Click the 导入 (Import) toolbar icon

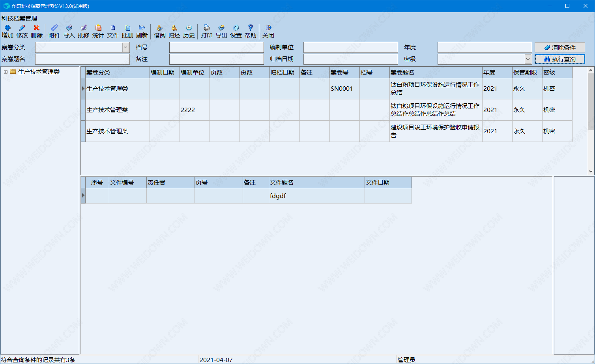tap(69, 31)
